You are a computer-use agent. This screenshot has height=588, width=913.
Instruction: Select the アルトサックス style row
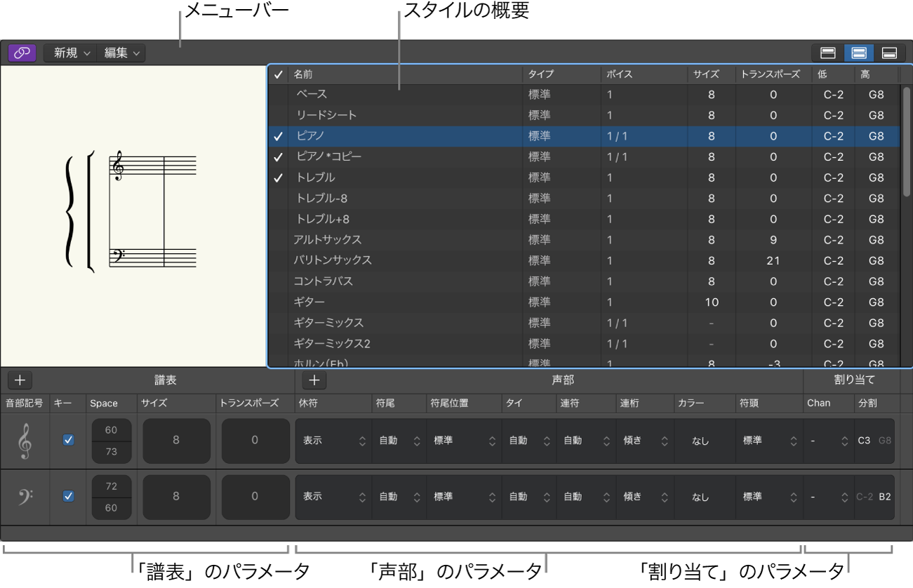[584, 240]
